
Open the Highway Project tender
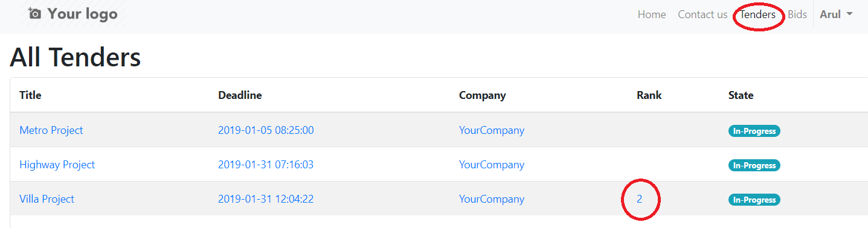tap(57, 165)
